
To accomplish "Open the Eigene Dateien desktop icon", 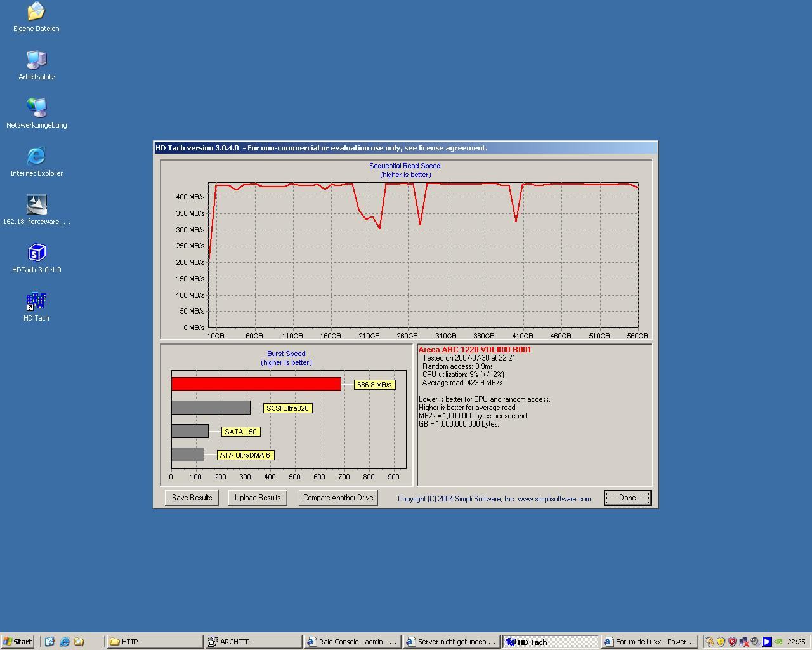I will (36, 17).
